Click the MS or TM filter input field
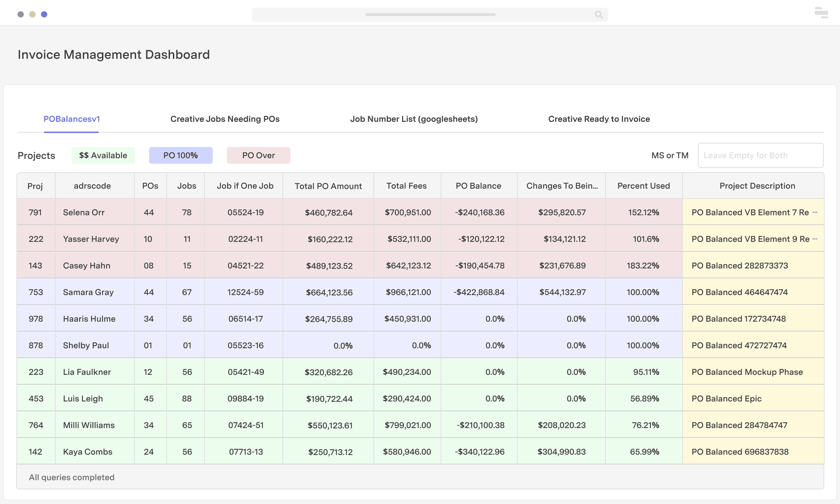This screenshot has height=504, width=840. (x=760, y=155)
